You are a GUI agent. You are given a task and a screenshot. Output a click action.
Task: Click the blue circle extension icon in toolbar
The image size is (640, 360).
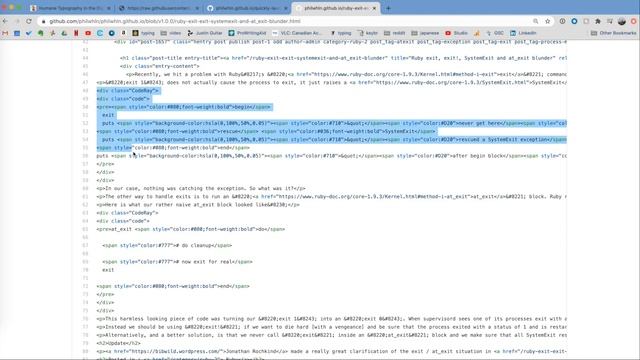[x=574, y=21]
